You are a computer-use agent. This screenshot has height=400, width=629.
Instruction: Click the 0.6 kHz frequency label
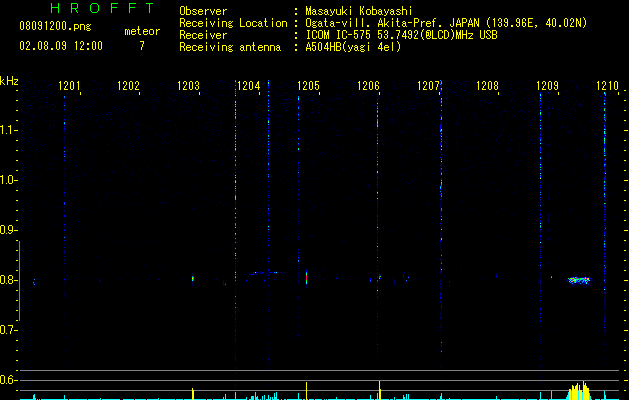(8, 380)
